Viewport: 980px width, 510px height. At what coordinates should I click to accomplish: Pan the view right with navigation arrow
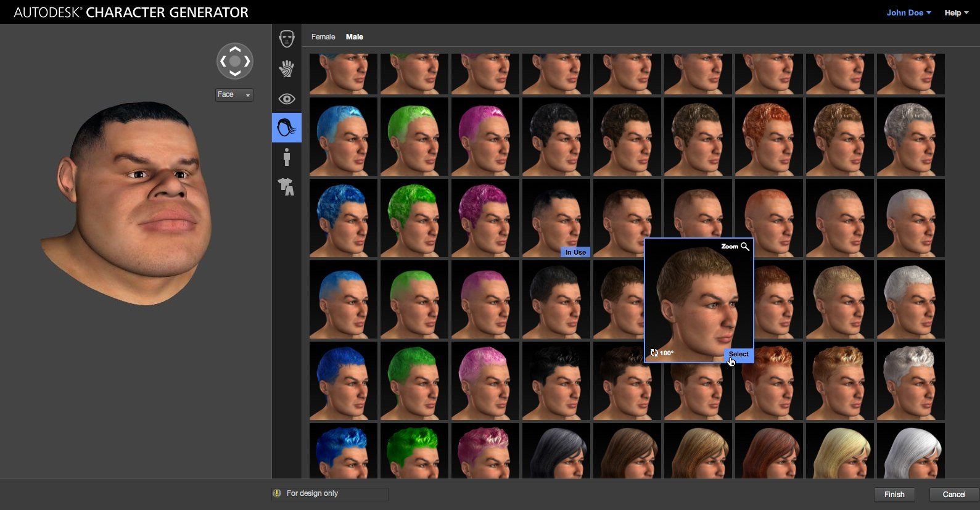(x=247, y=61)
